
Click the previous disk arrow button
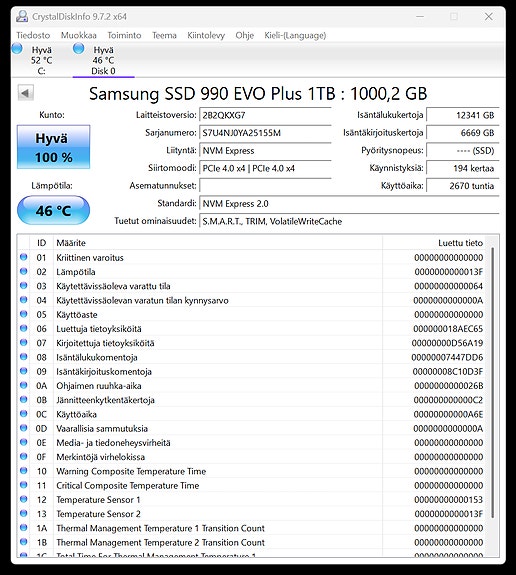click(25, 93)
